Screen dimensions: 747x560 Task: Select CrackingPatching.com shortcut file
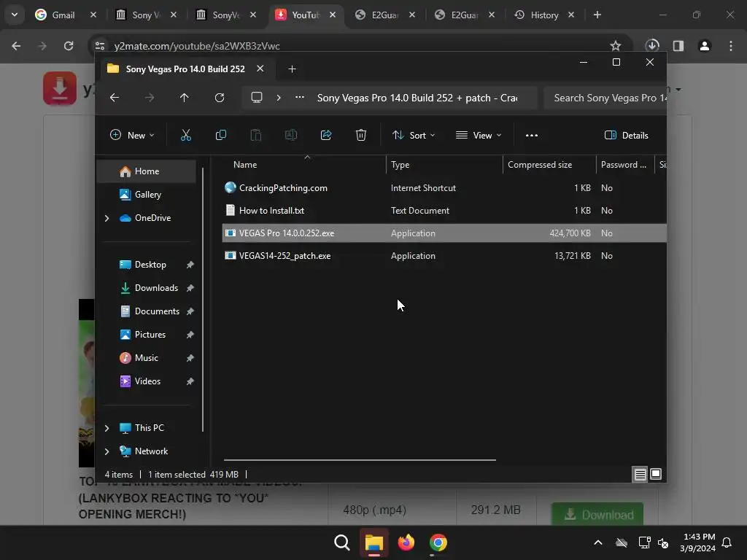coord(444,188)
